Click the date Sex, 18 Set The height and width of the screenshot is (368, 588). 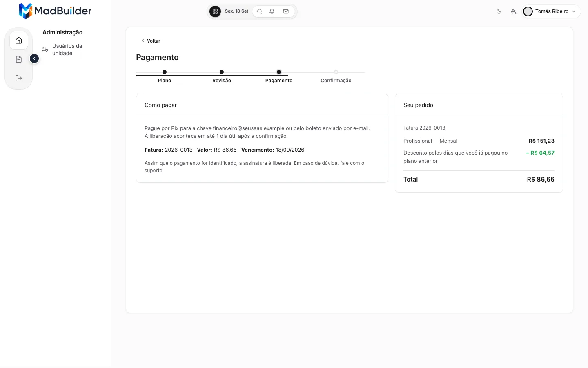pyautogui.click(x=236, y=11)
